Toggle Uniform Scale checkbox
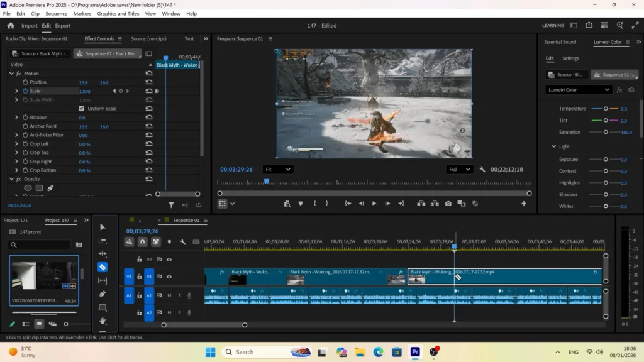The image size is (644, 362). point(81,109)
